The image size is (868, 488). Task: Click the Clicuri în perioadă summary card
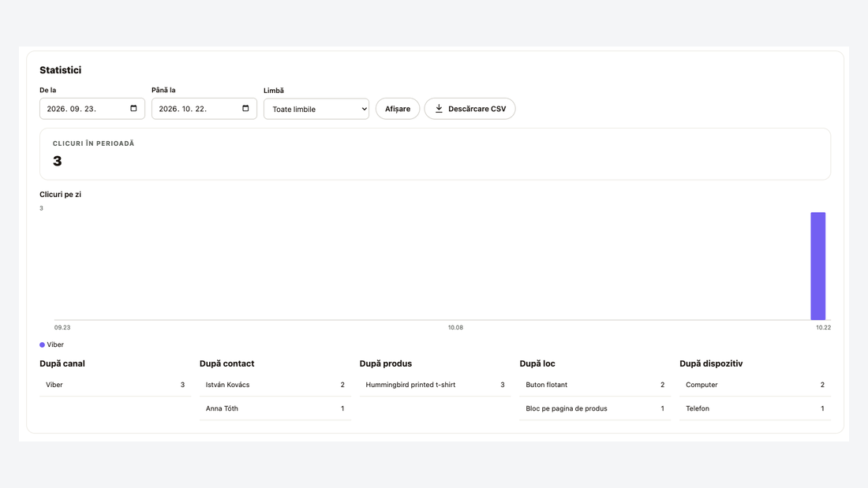click(435, 154)
